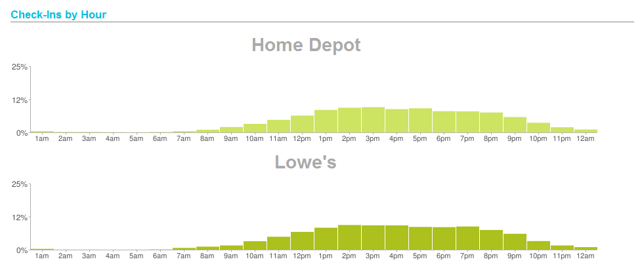Screen dimensions: 644x270
Task: Select Home Depot 5pm bar
Action: coord(420,121)
